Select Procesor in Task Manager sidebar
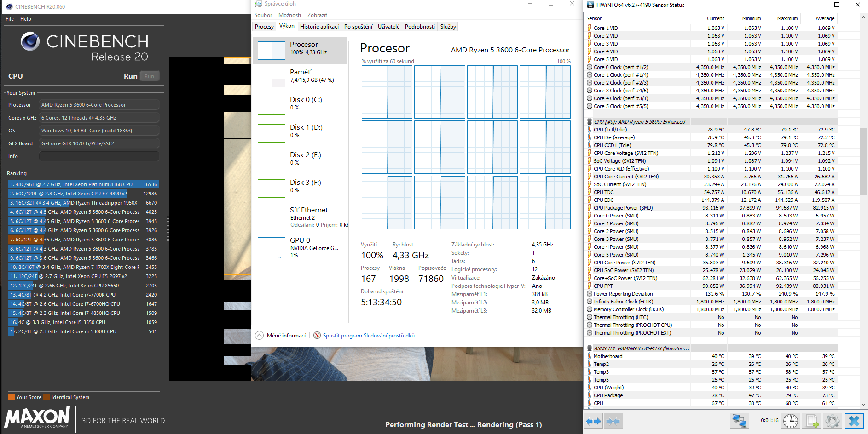This screenshot has width=868, height=434. tap(300, 50)
